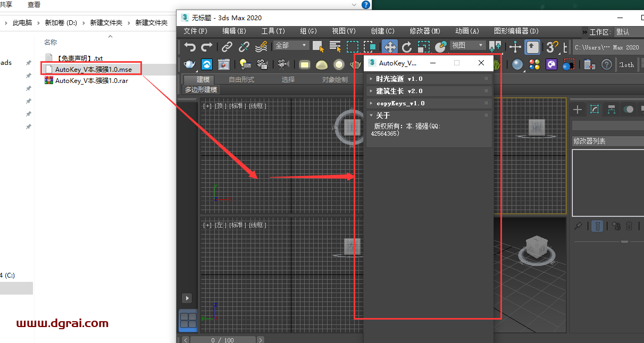Click the Redo arrow in 3ds Max toolbar
This screenshot has height=343, width=644.
point(207,47)
